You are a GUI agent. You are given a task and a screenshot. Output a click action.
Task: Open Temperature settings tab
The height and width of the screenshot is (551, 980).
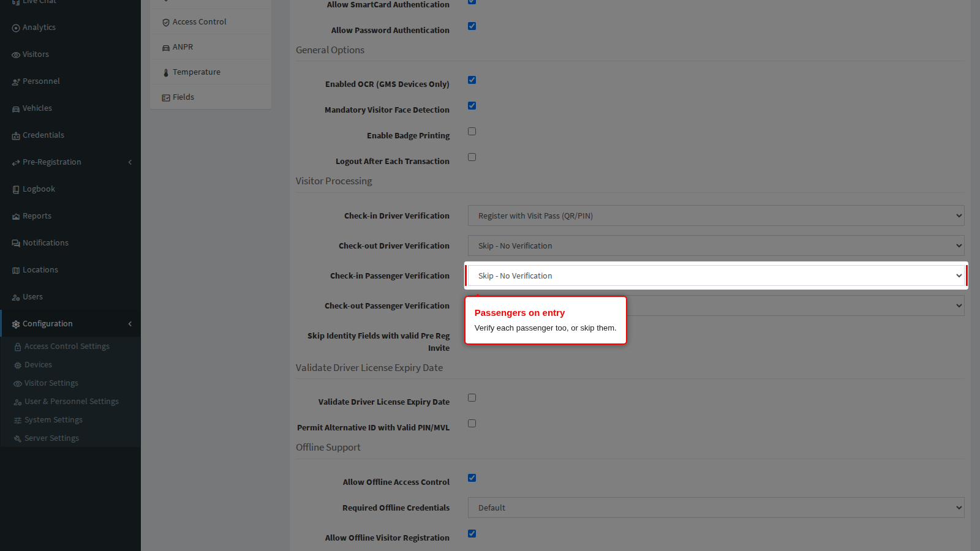point(211,72)
